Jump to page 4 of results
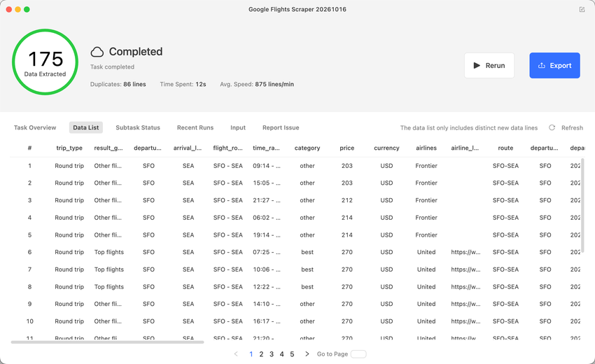The width and height of the screenshot is (595, 364). point(281,354)
